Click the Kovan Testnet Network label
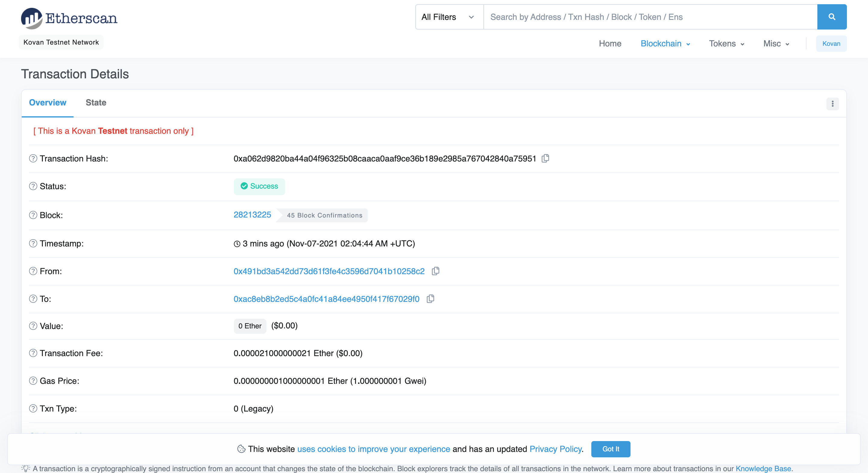Viewport: 868px width, 473px height. coord(61,42)
